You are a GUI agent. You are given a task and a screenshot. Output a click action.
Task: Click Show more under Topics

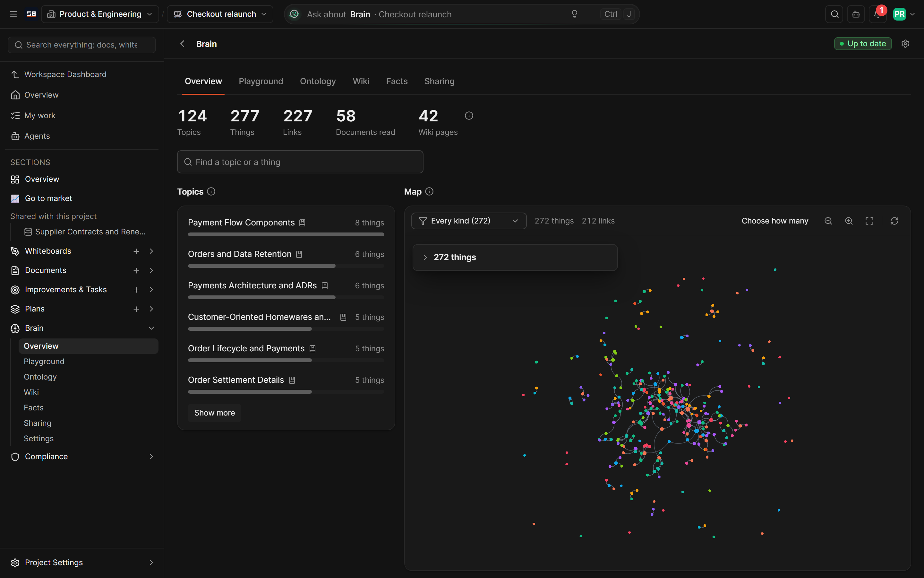tap(214, 413)
